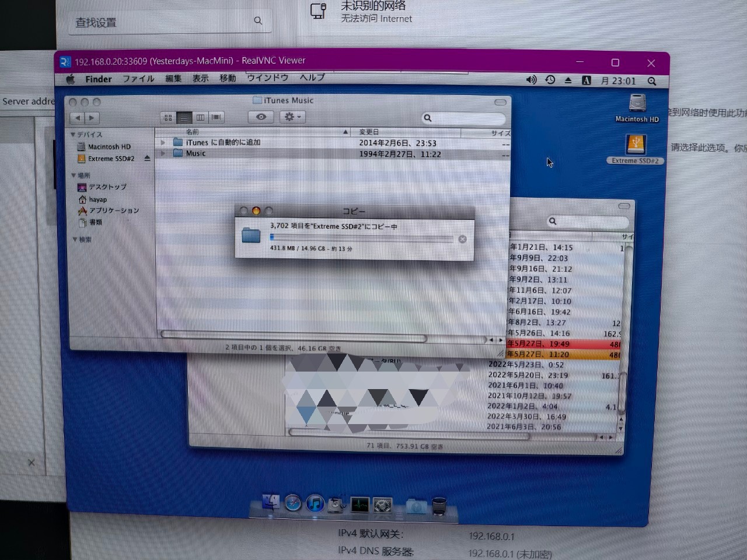Open the ファイル menu
The height and width of the screenshot is (560, 747).
pos(138,79)
